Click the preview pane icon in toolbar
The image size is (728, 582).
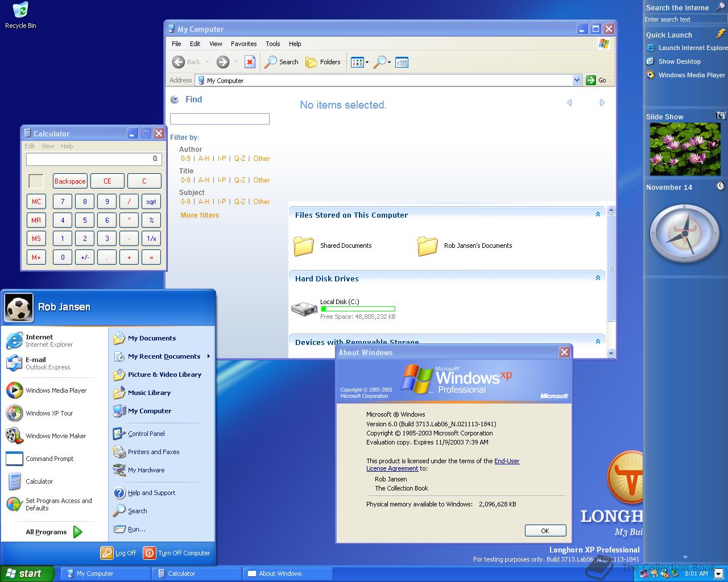402,62
